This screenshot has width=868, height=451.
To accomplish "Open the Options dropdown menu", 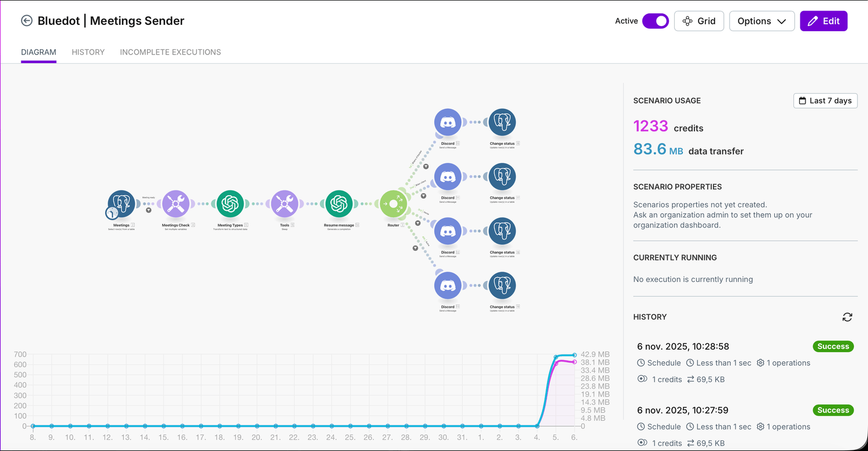I will pos(762,21).
